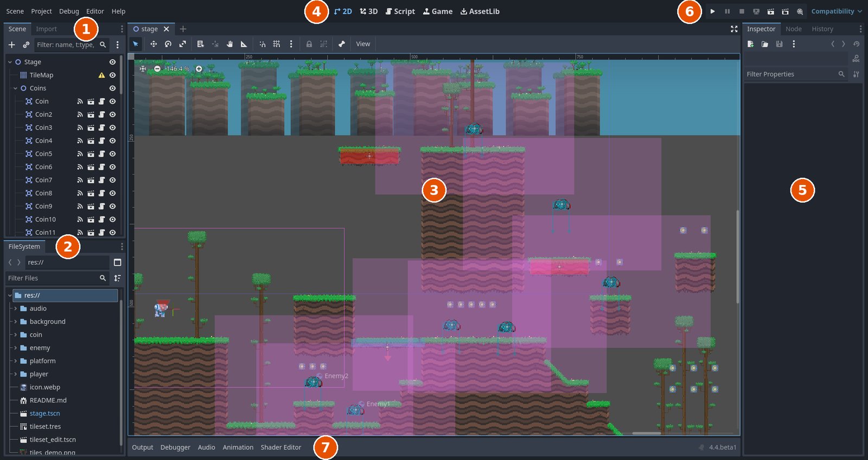Open the Debug menu
Screen dimensions: 868x460
point(69,11)
